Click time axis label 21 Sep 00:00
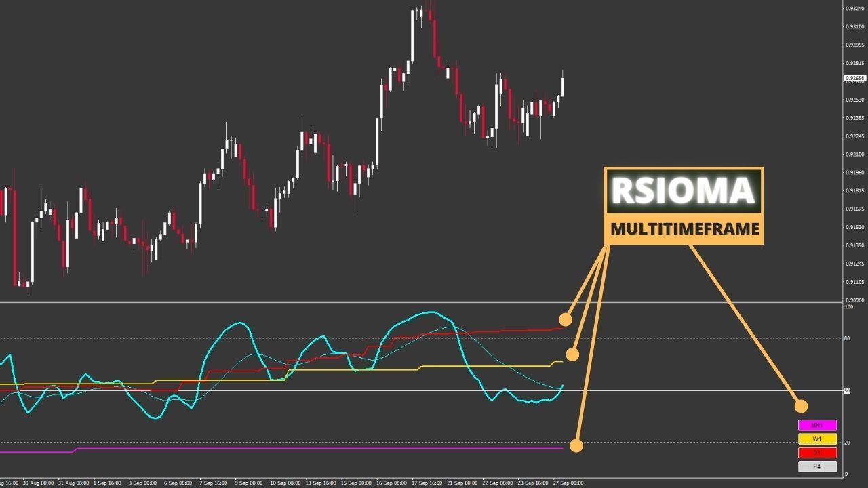This screenshot has width=868, height=488. point(462,483)
